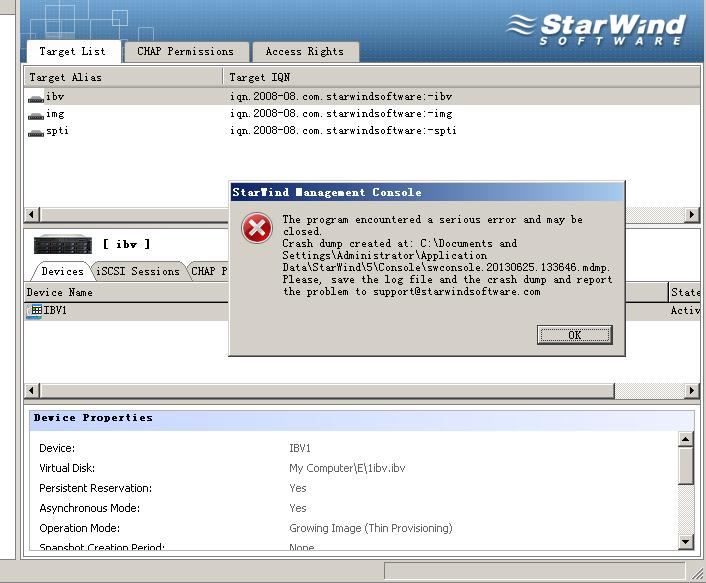Click the Operation Mode label
706x583 pixels.
79,528
